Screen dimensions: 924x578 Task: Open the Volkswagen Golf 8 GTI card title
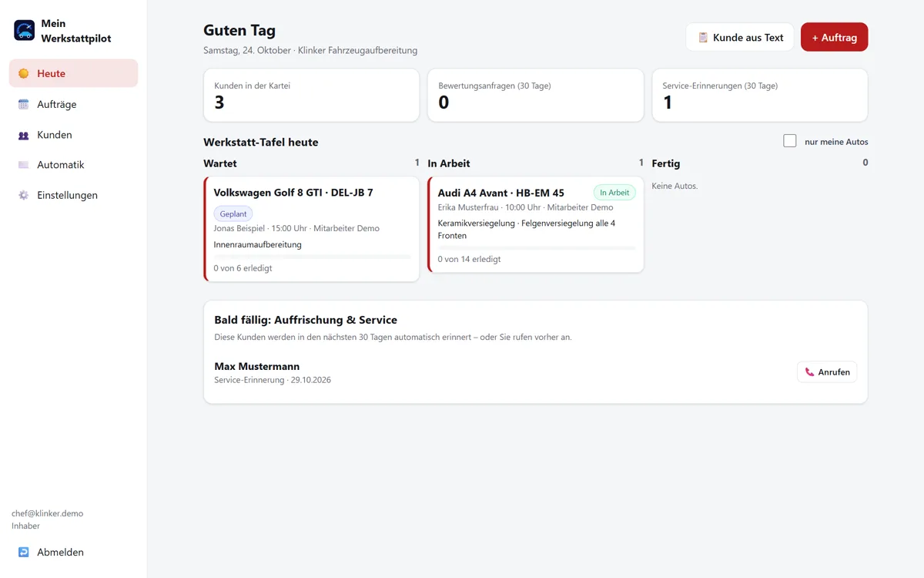coord(293,193)
